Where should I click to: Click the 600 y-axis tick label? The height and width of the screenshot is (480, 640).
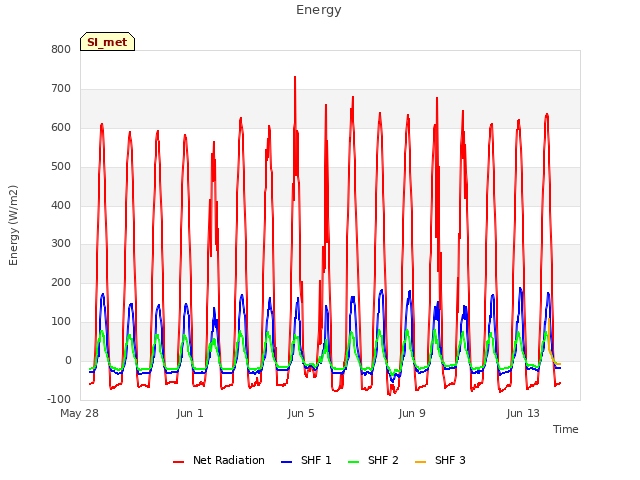[x=61, y=128]
